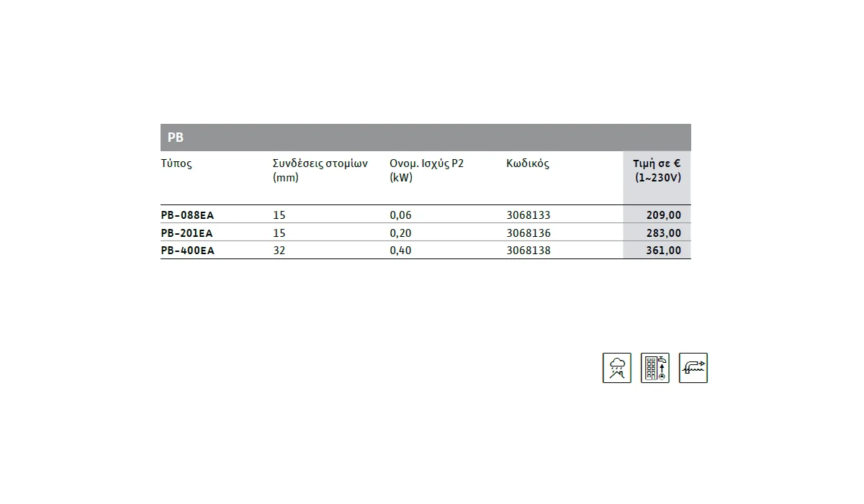Click the PB-088EA type cell

point(188,215)
